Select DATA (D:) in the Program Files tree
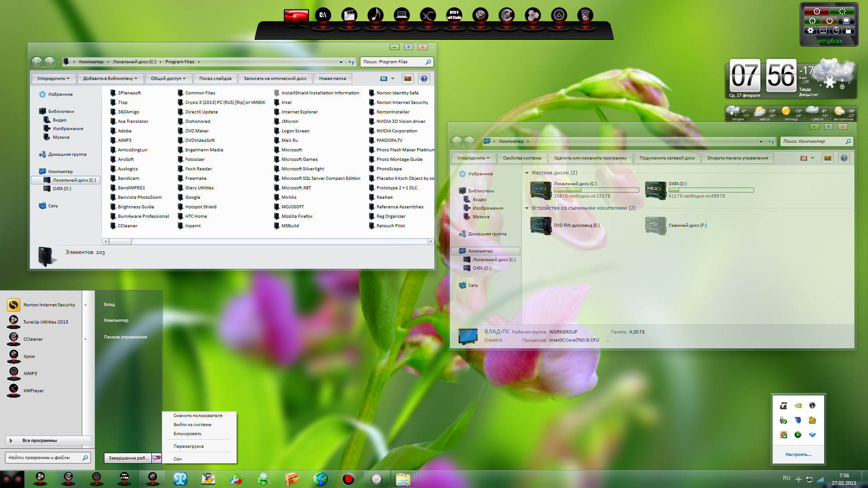Screen dimensions: 868x488 tap(61, 189)
